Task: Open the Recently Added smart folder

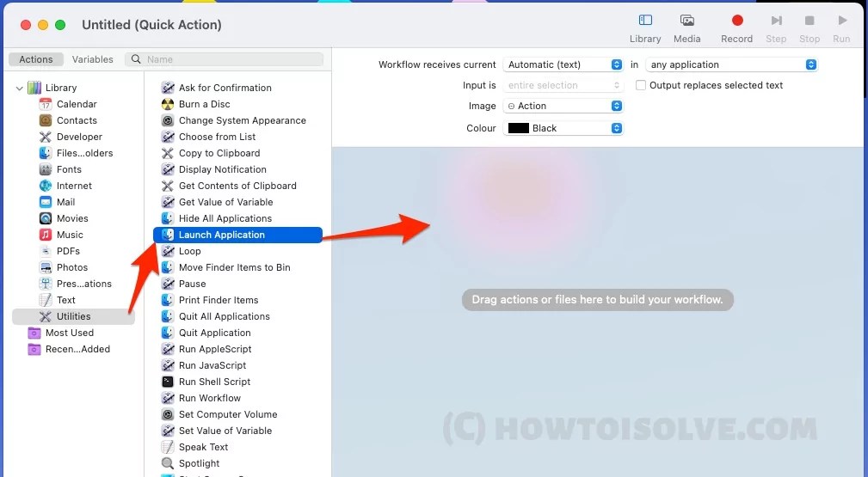Action: coord(77,349)
